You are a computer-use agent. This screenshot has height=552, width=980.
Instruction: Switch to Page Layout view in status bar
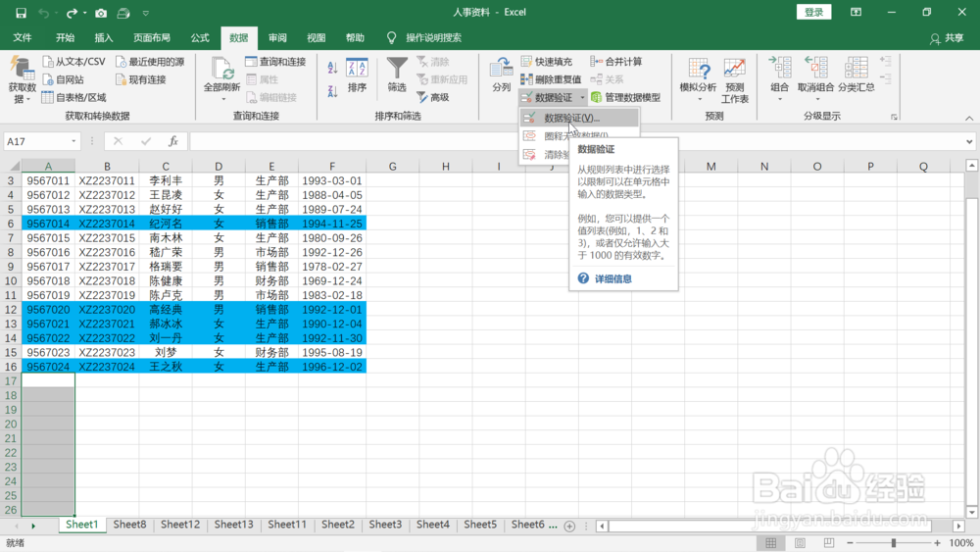coord(800,543)
